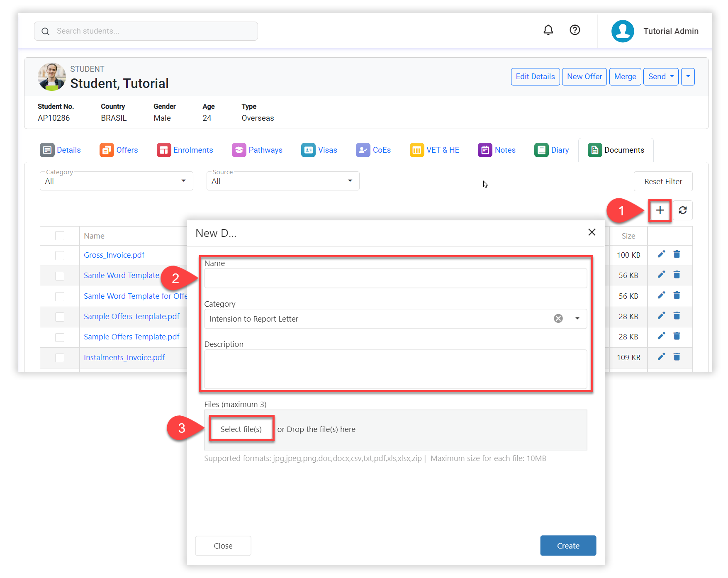Close the New Document dialog with X
The width and height of the screenshot is (728, 578).
tap(592, 232)
